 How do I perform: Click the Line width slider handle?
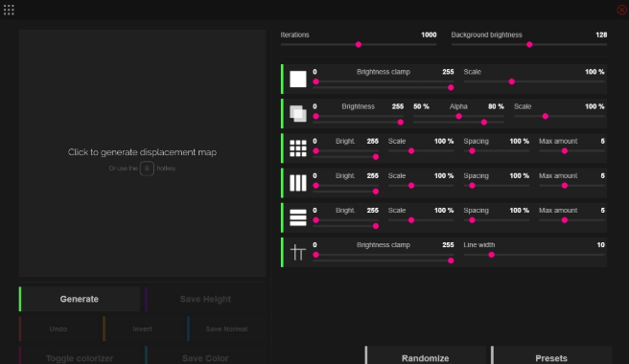[491, 255]
